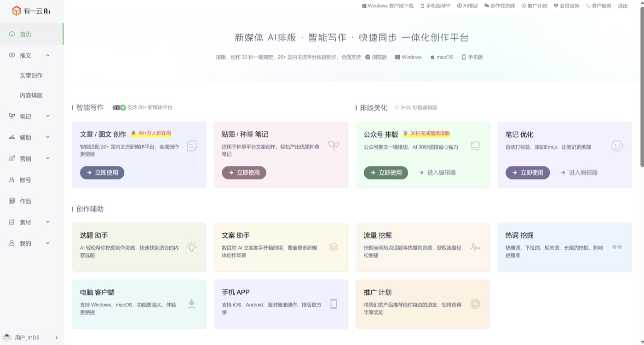Click the two-dots icon on 热词 挖掘 card
Image resolution: width=644 pixels, height=345 pixels.
(x=617, y=247)
